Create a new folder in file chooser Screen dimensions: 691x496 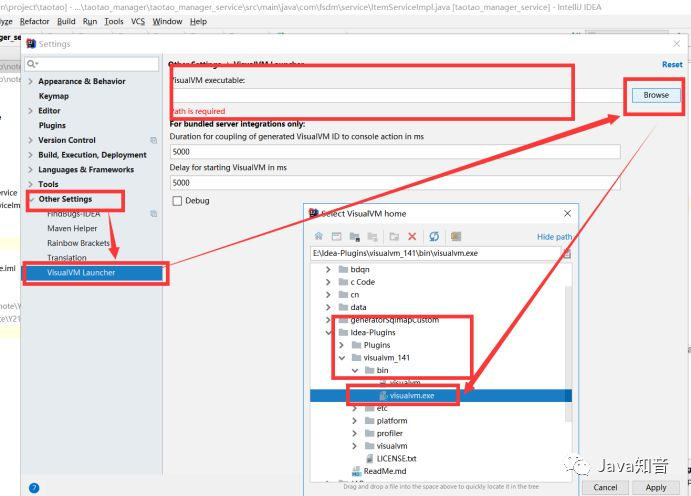coord(394,237)
